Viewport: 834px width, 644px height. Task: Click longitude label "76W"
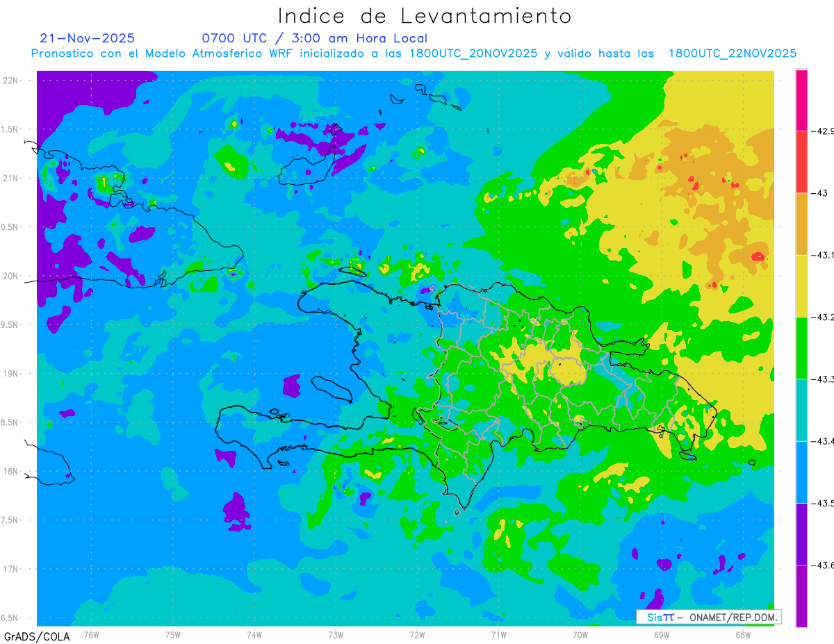pyautogui.click(x=91, y=634)
